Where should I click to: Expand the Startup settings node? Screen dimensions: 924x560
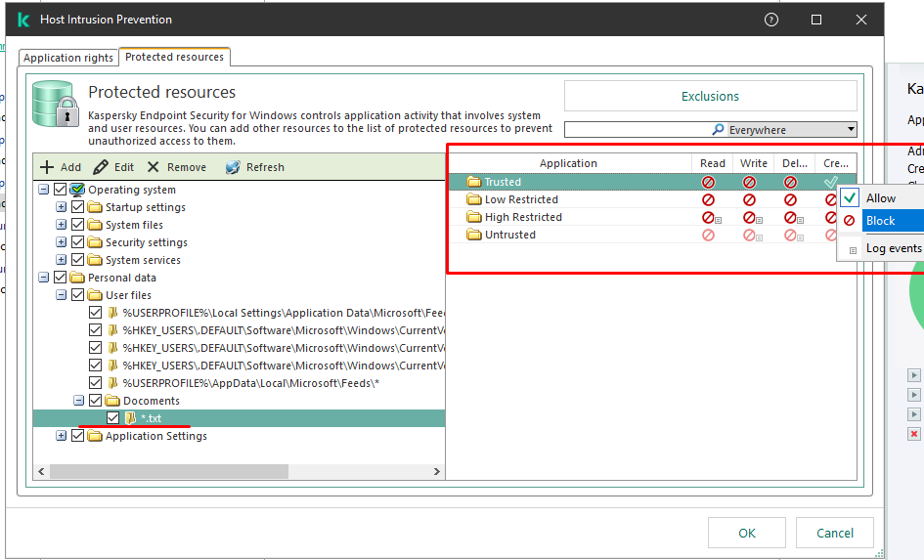click(x=61, y=207)
